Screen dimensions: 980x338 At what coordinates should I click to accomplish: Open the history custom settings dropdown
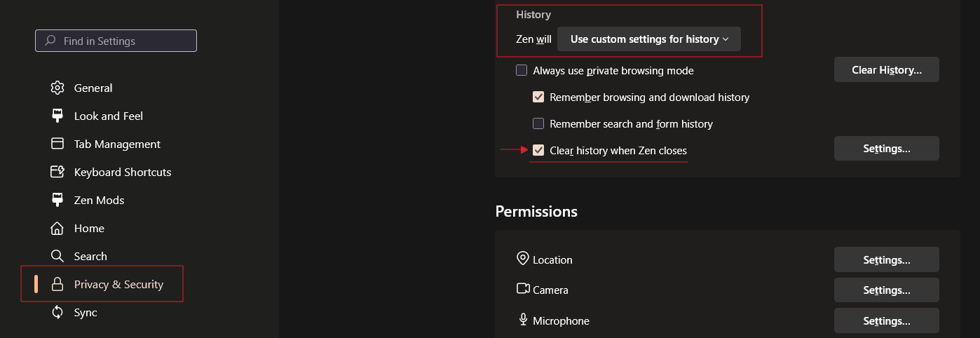[649, 39]
